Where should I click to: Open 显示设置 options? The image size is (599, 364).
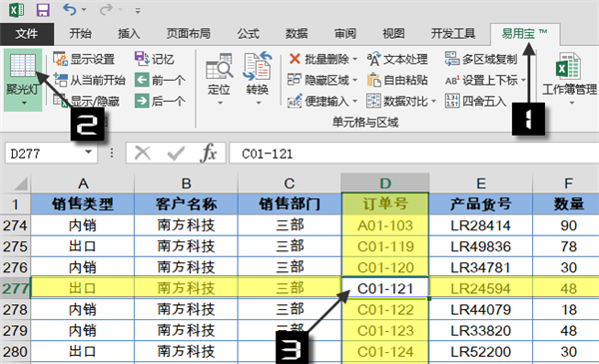point(84,59)
